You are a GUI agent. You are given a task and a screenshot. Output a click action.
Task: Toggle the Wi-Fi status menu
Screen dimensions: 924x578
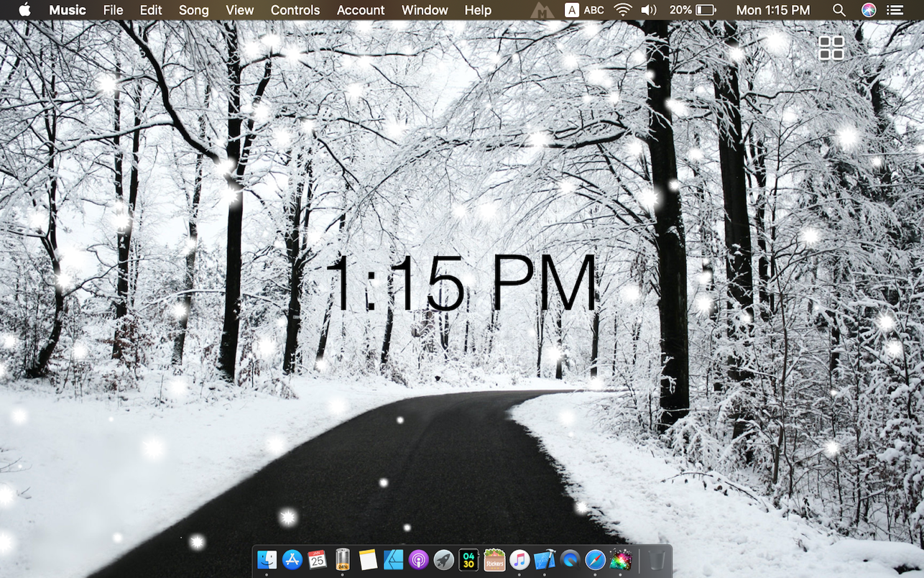(622, 10)
